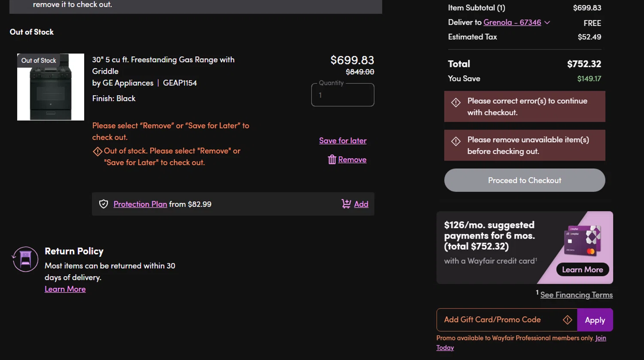Screen dimensions: 644x360
Task: Click the Apply promo code button
Action: 595,320
